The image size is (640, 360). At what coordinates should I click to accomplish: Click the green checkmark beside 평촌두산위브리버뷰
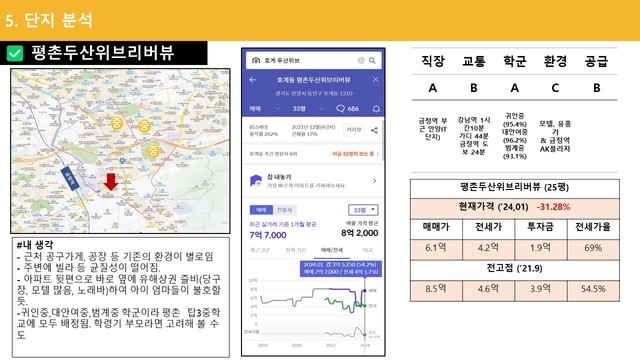tap(15, 53)
